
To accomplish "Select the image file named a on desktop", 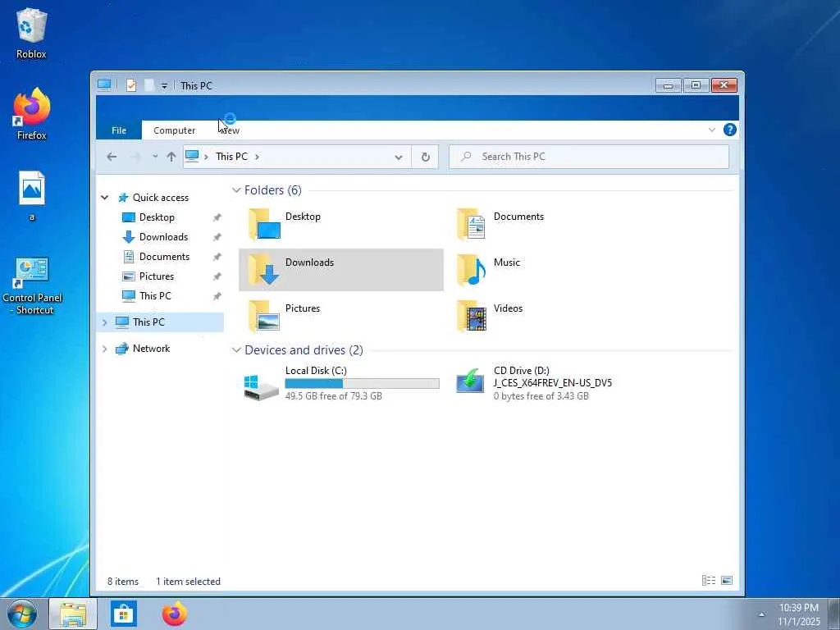I will pyautogui.click(x=32, y=195).
